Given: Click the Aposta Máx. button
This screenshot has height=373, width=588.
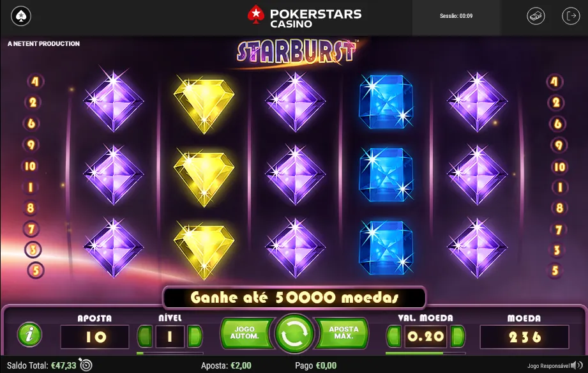Looking at the screenshot, I should [343, 333].
